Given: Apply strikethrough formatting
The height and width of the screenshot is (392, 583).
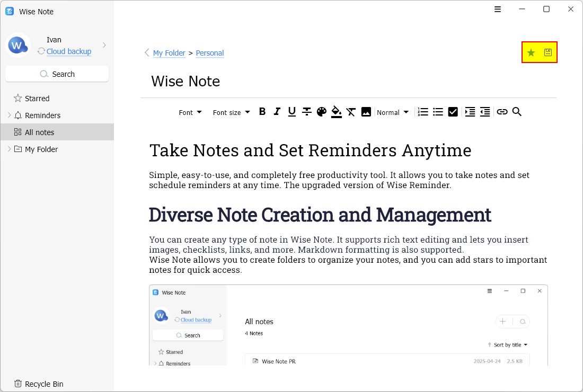Looking at the screenshot, I should [307, 112].
